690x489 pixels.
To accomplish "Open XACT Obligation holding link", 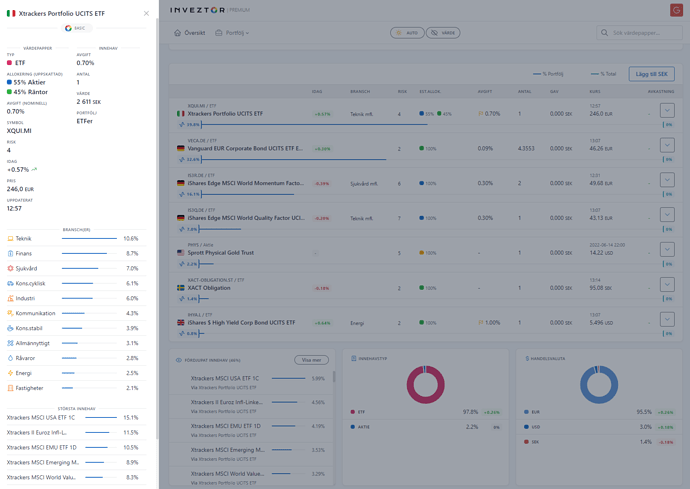I will click(209, 288).
